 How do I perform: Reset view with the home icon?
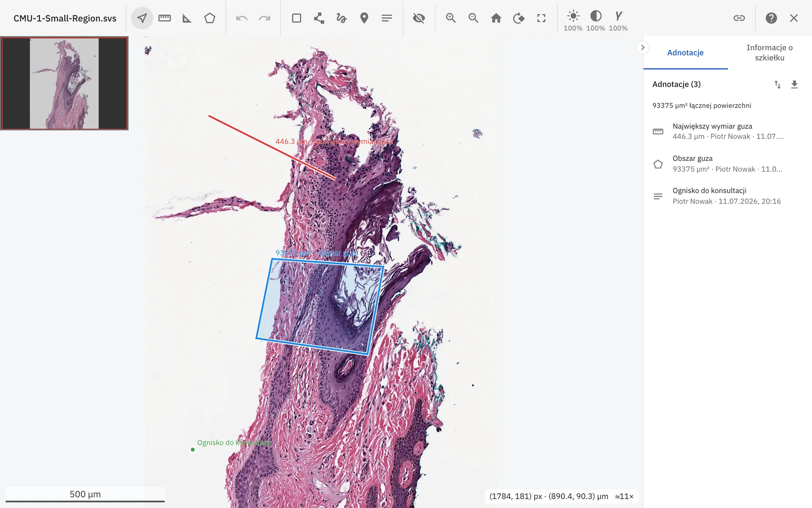(496, 18)
